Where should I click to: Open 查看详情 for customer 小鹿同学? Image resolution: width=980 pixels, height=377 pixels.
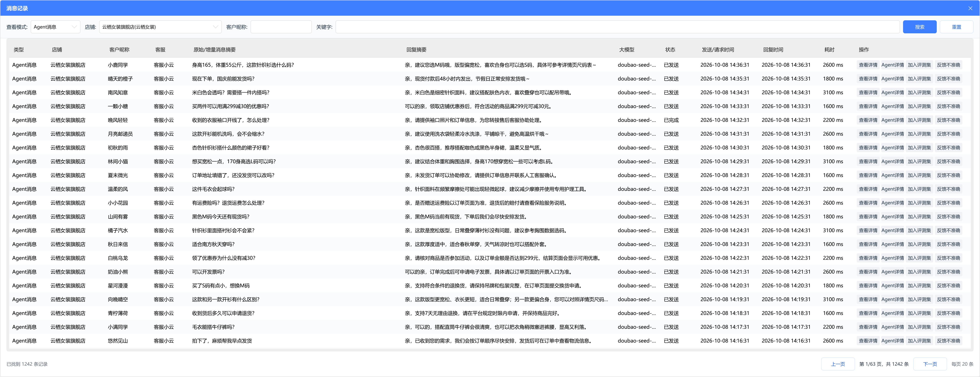(x=868, y=65)
